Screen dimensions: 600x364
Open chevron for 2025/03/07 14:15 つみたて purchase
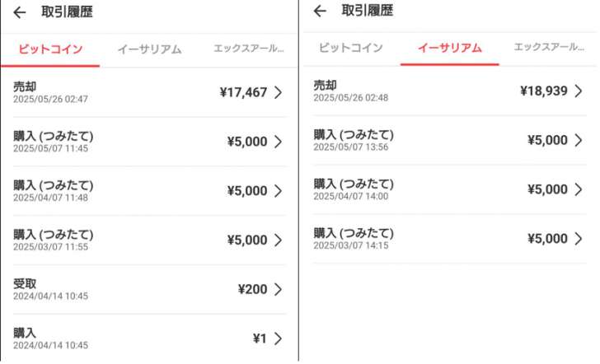click(579, 239)
